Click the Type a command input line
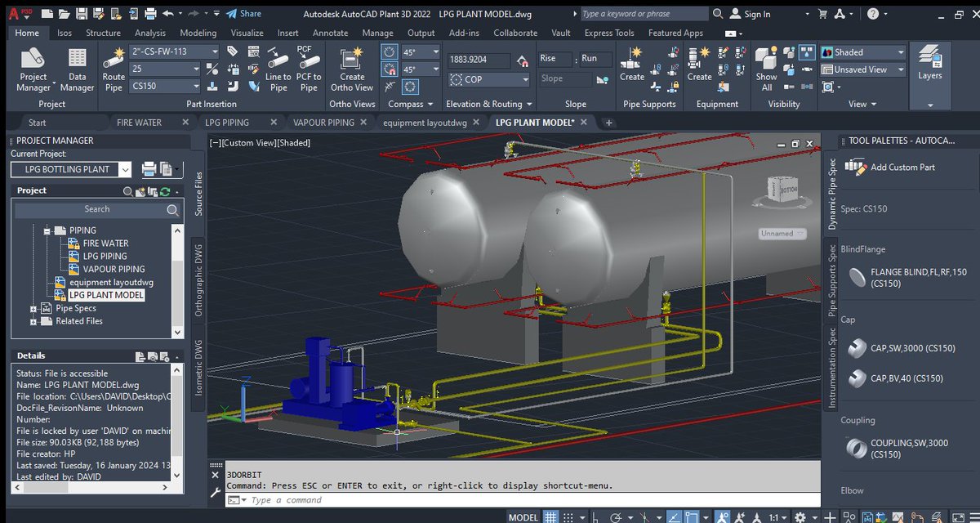980x523 pixels. coord(523,500)
